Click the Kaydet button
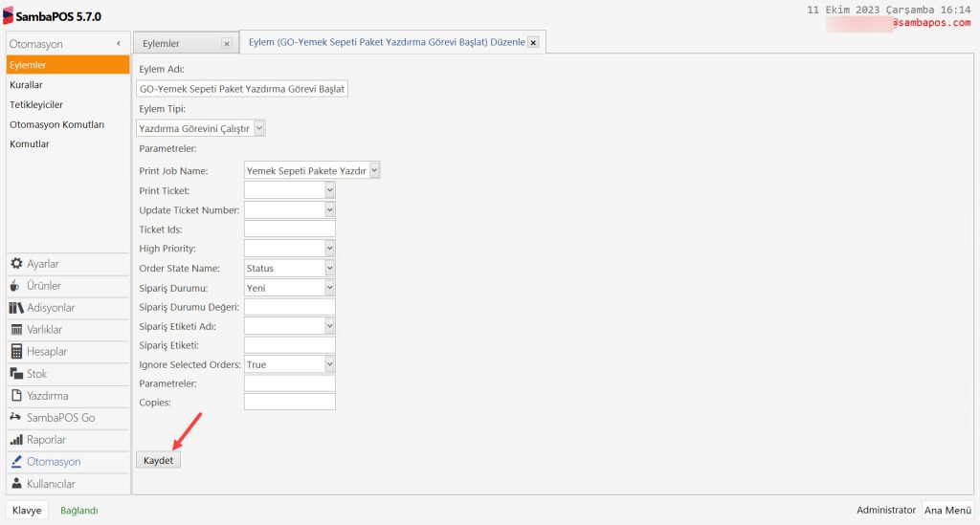980x525 pixels. 158,460
